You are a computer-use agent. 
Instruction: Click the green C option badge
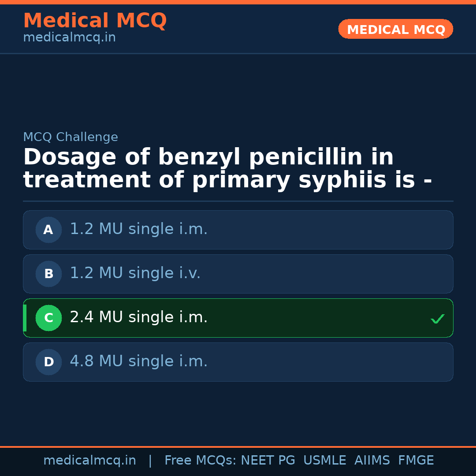(x=48, y=318)
